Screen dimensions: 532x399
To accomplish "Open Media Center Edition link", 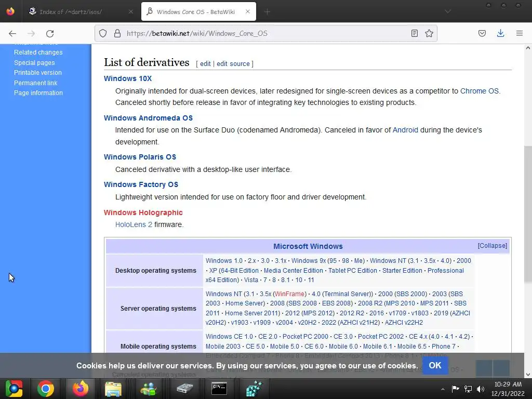I will pyautogui.click(x=293, y=270).
